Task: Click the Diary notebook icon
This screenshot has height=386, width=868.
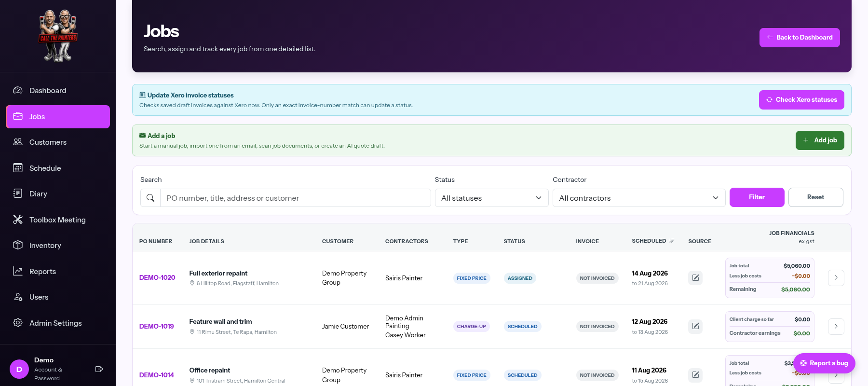Action: [x=18, y=193]
